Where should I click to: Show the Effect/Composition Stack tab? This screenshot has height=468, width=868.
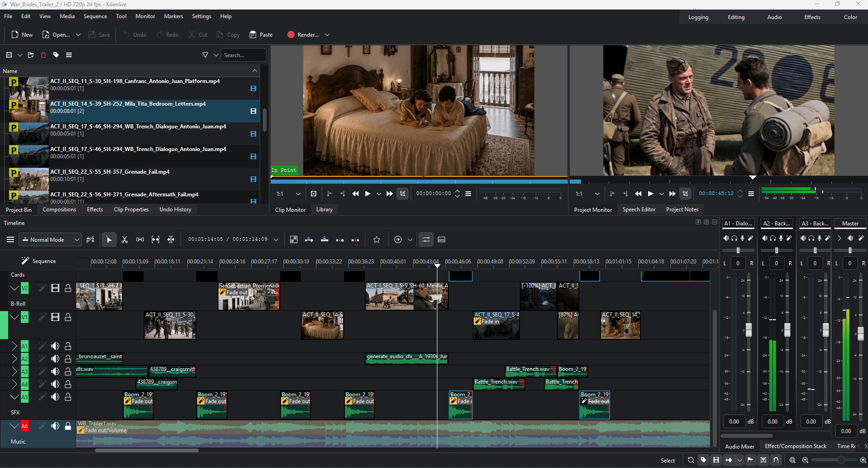pos(795,446)
